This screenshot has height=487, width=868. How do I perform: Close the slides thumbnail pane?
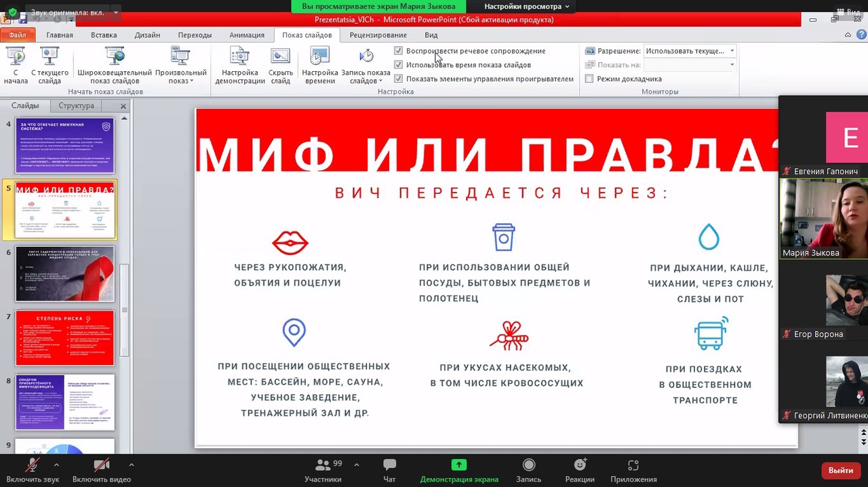pos(123,106)
